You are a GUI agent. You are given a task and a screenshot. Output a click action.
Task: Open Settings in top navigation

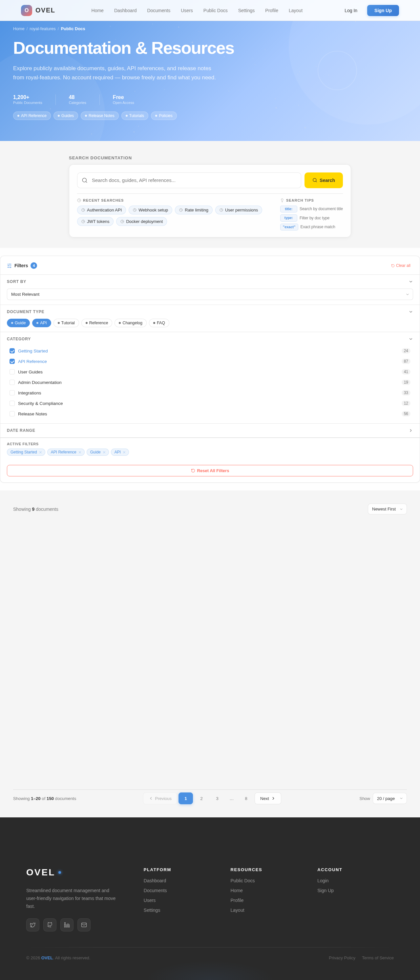click(246, 10)
